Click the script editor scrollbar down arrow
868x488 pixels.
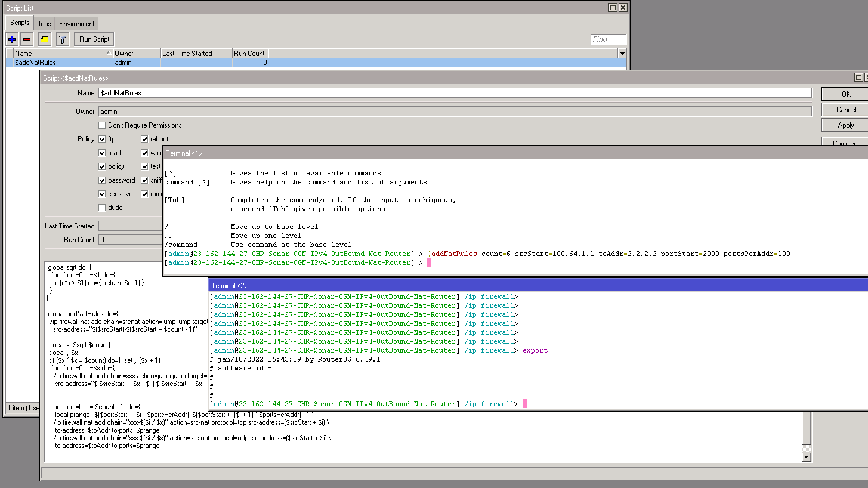pos(807,457)
